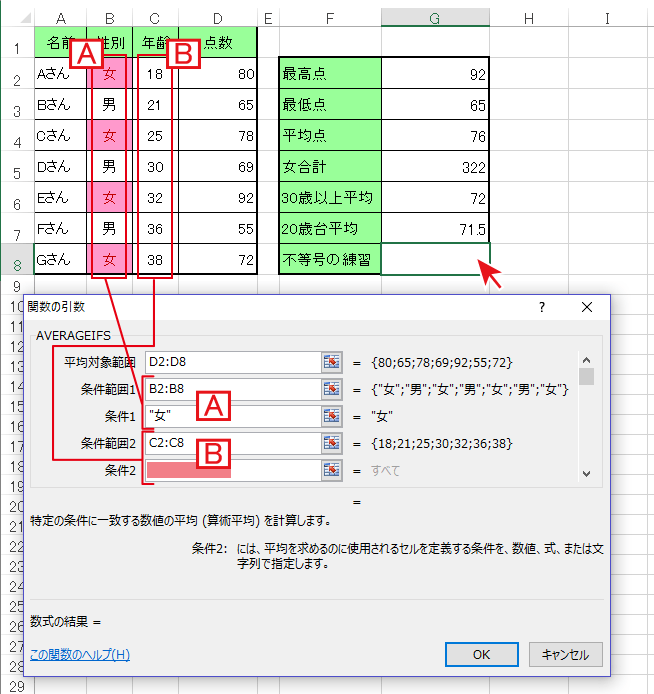The width and height of the screenshot is (654, 694).
Task: Click label cell 平均点
Action: click(330, 135)
